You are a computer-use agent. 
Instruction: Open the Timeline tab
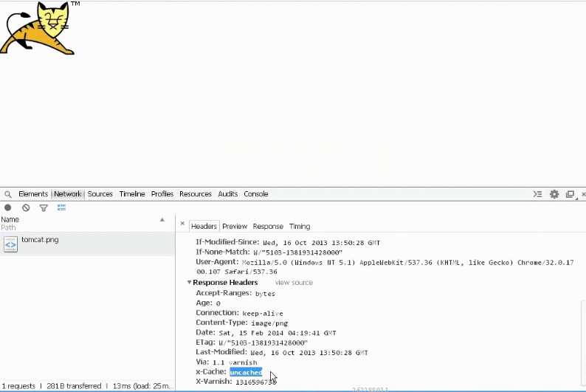click(x=132, y=194)
